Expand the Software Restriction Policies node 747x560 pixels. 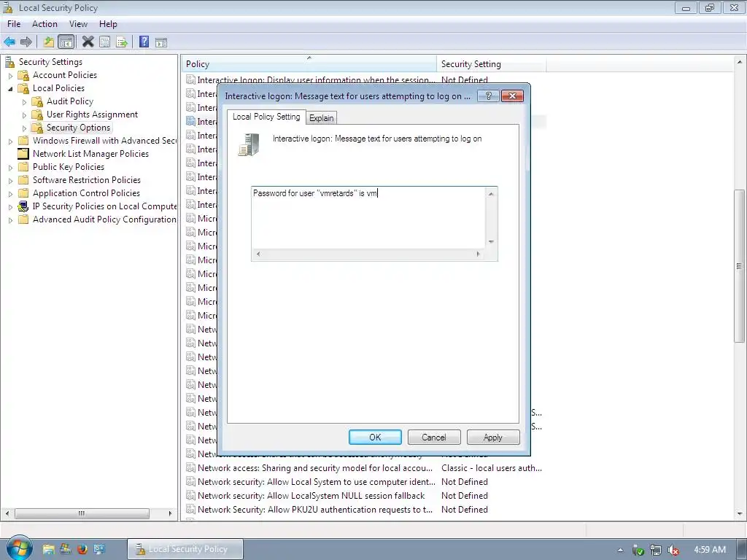(10, 181)
